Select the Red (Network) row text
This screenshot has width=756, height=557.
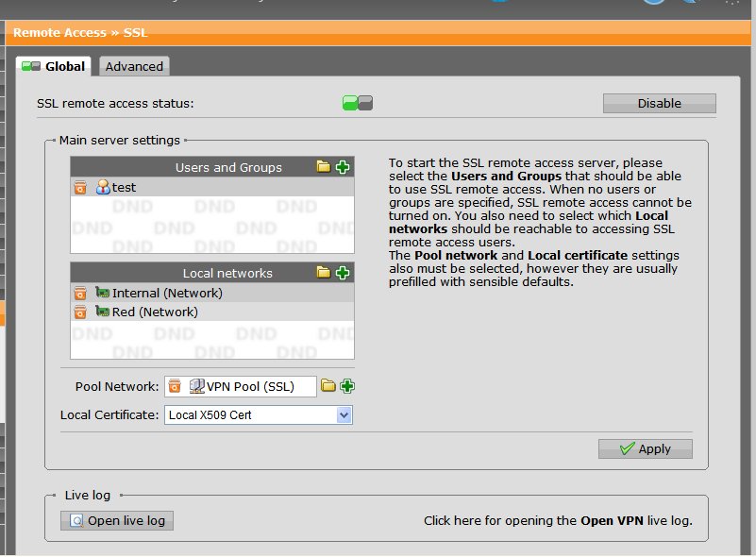pyautogui.click(x=155, y=312)
